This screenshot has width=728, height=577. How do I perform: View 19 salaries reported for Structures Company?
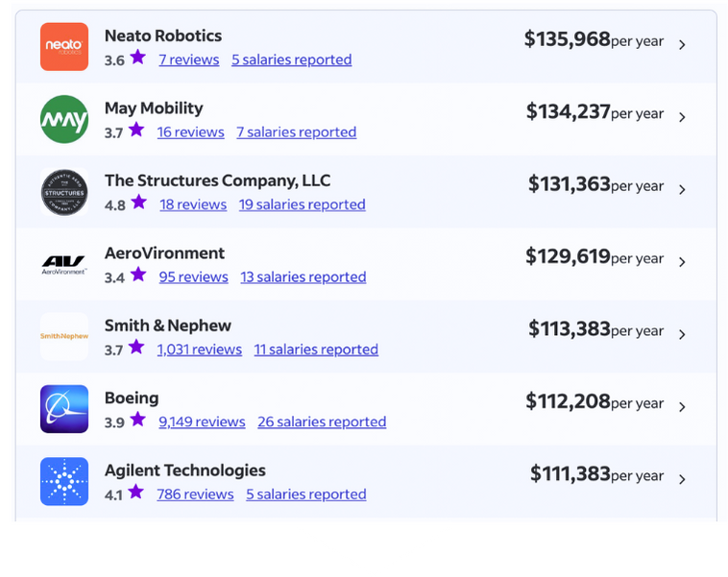point(303,204)
